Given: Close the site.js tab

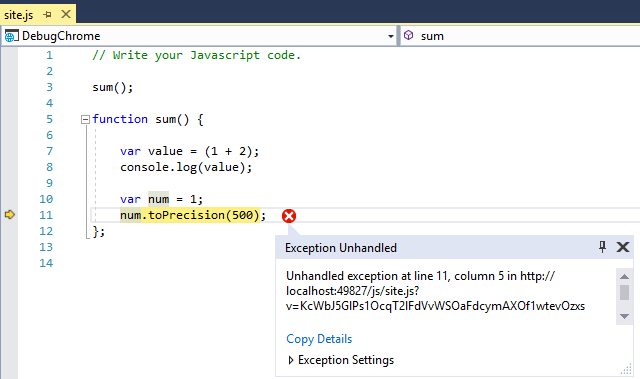Looking at the screenshot, I should click(x=66, y=15).
